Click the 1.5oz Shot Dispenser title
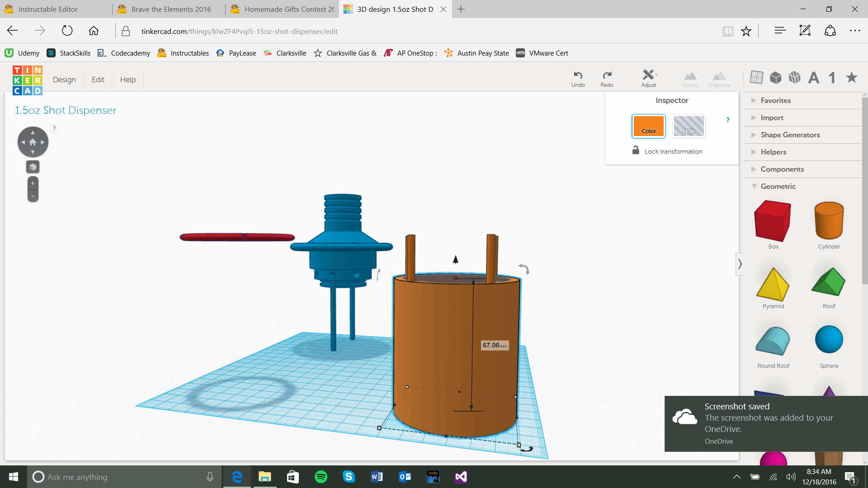Viewport: 868px width, 488px height. click(x=66, y=110)
